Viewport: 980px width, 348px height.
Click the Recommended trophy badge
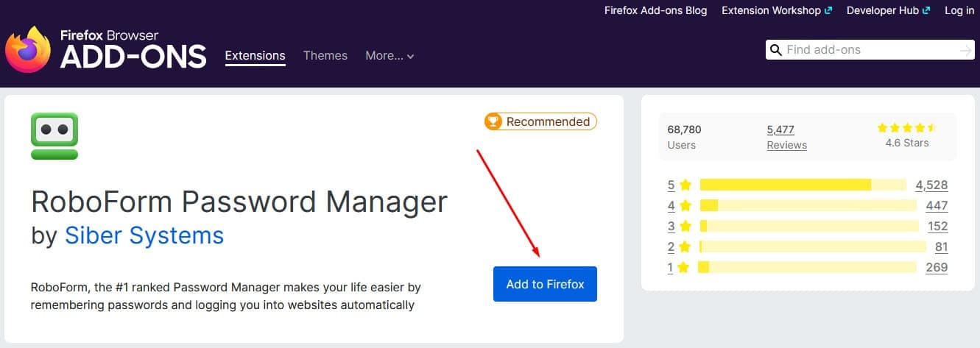tap(540, 121)
